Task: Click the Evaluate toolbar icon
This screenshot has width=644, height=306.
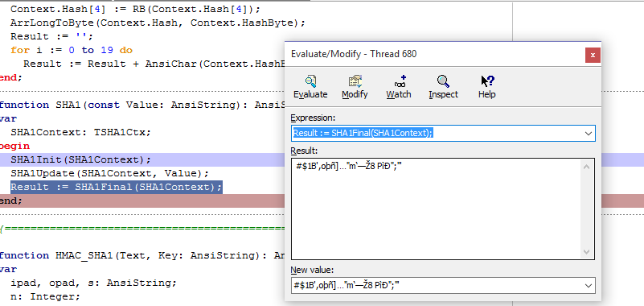Action: (x=310, y=81)
